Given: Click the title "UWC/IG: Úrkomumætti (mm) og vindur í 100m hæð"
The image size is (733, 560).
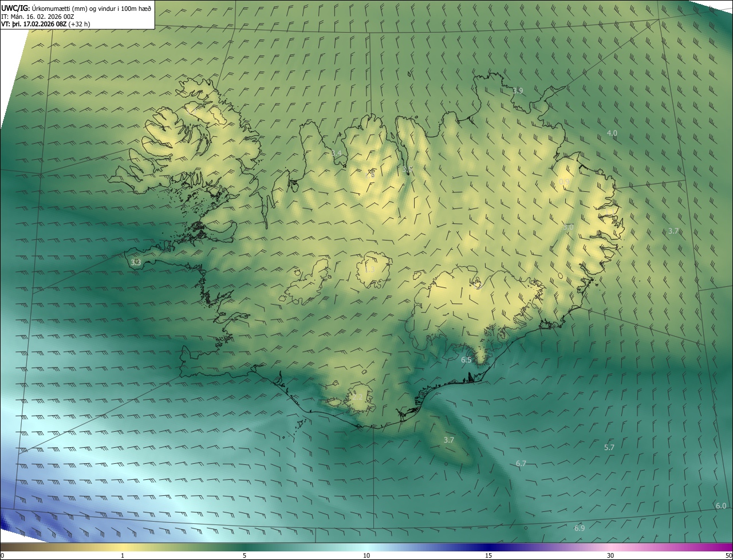Looking at the screenshot, I should click(76, 9).
